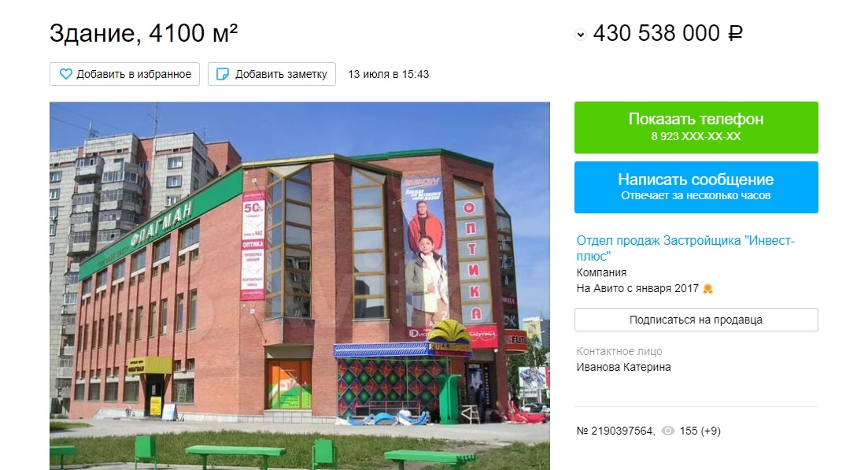868x470 pixels.
Task: Click the heart icon for favorites
Action: (x=66, y=74)
